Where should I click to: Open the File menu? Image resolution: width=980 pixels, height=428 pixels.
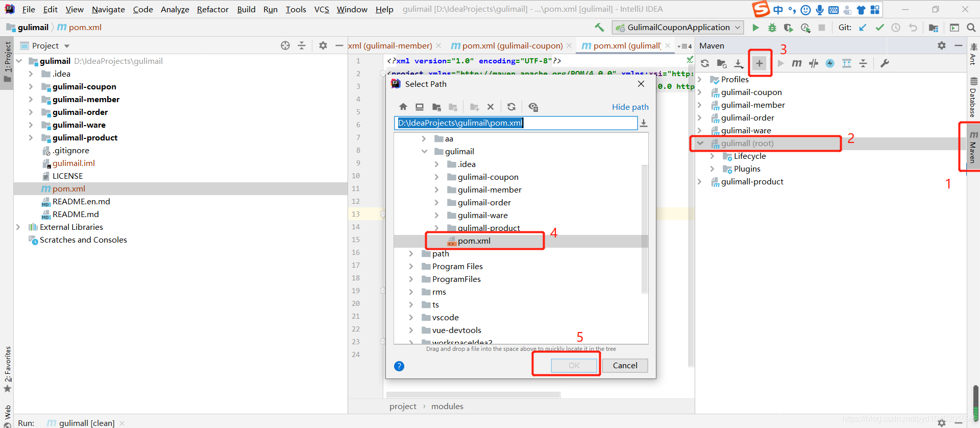pyautogui.click(x=29, y=9)
